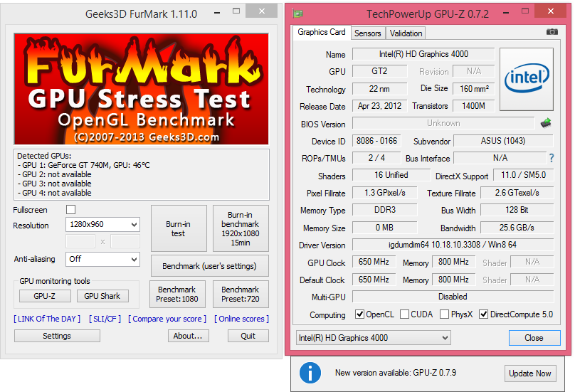Image resolution: width=575 pixels, height=392 pixels.
Task: Open the Anti-aliasing dropdown
Action: coord(102,259)
